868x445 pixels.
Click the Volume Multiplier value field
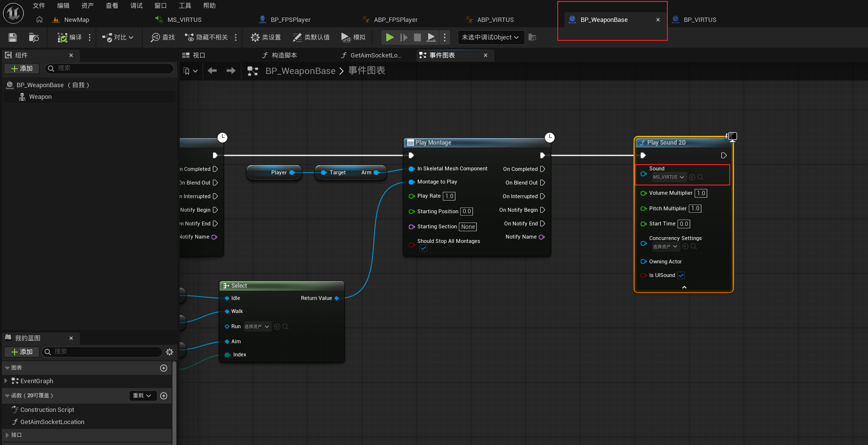[x=701, y=193]
